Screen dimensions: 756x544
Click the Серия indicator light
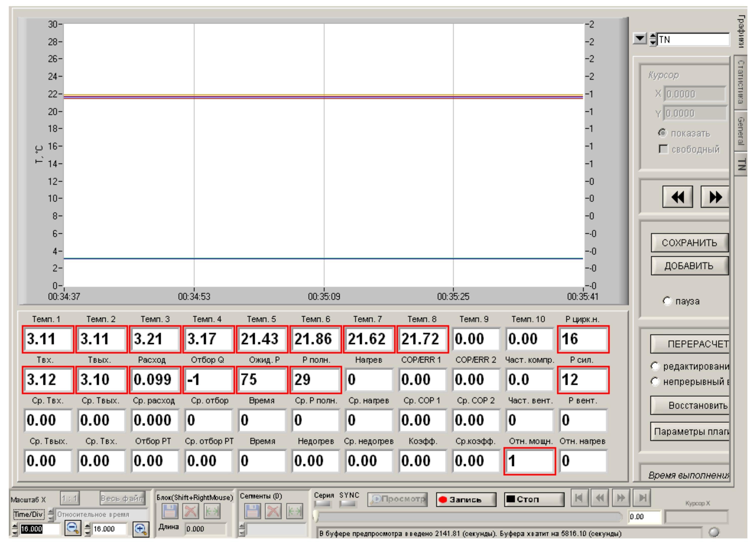[323, 504]
